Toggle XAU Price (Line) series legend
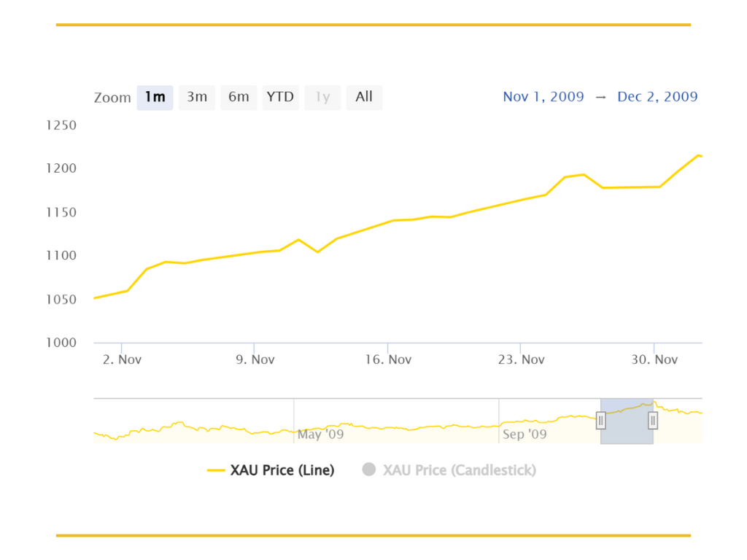The image size is (747, 560). [271, 470]
